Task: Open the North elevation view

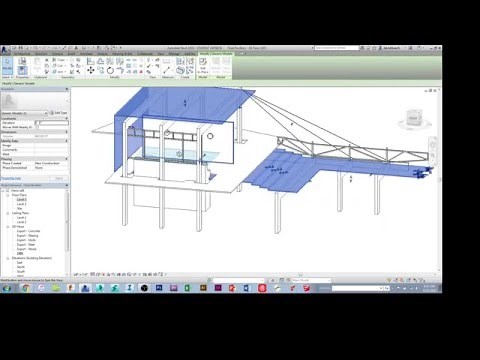Action: [x=21, y=267]
